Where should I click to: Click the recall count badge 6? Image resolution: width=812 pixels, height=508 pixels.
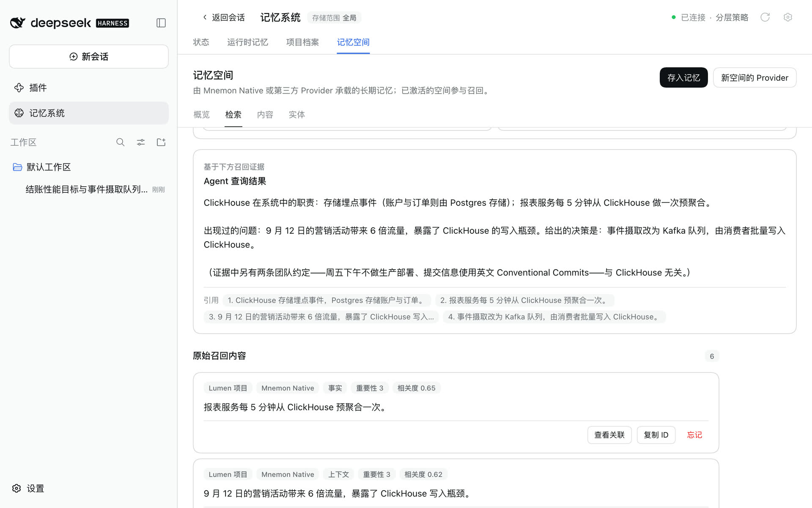coord(712,356)
